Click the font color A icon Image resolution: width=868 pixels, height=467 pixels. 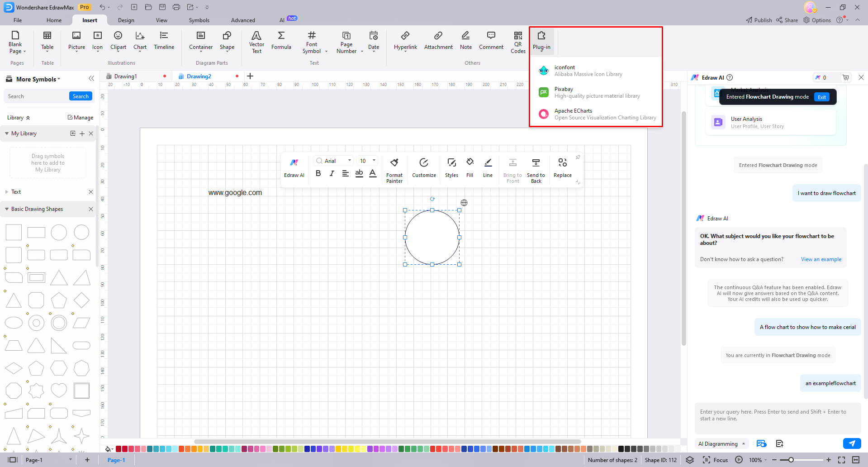click(373, 173)
